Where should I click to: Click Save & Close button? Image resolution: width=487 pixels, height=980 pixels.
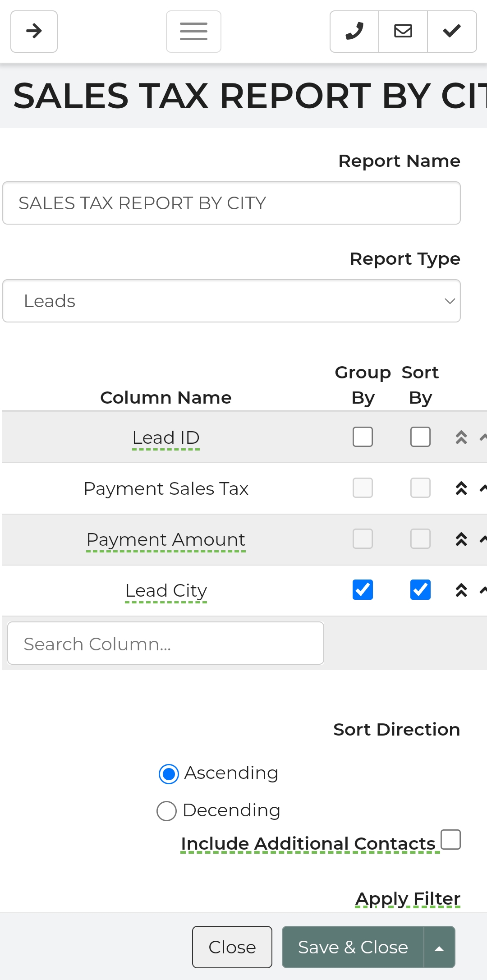(353, 947)
